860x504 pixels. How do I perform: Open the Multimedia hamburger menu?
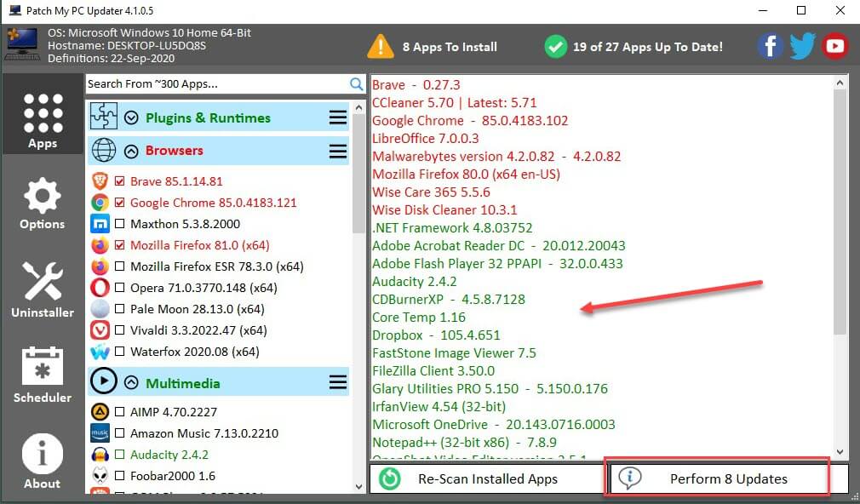338,383
